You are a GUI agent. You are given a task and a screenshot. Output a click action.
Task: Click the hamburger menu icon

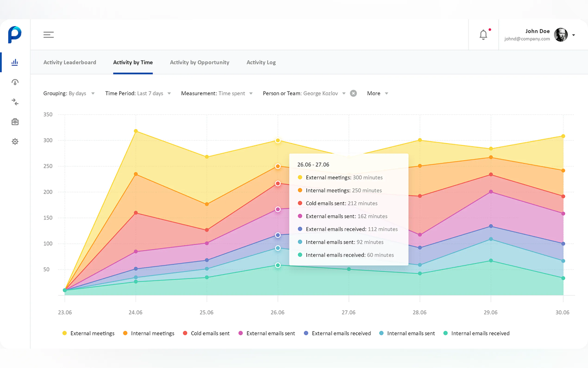pos(48,35)
